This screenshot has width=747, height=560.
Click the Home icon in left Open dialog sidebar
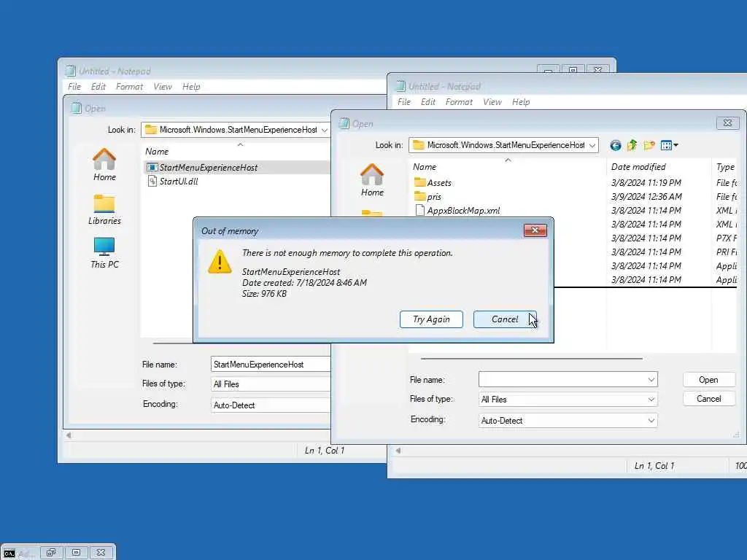click(x=104, y=165)
